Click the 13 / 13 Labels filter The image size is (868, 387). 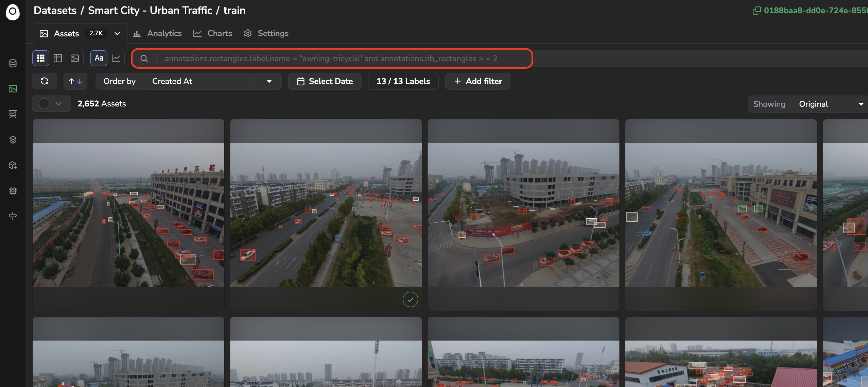[403, 81]
